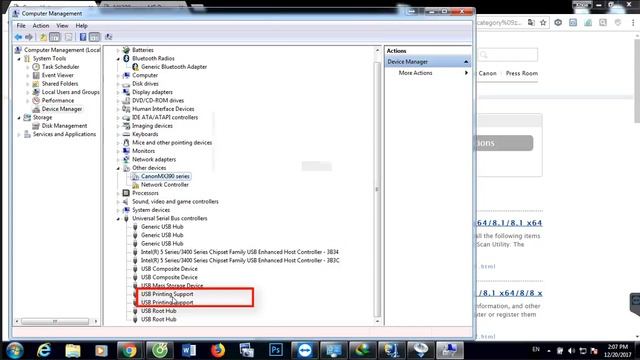The image size is (640, 360).
Task: Open Windows Explorer from the taskbar
Action: [x=73, y=351]
